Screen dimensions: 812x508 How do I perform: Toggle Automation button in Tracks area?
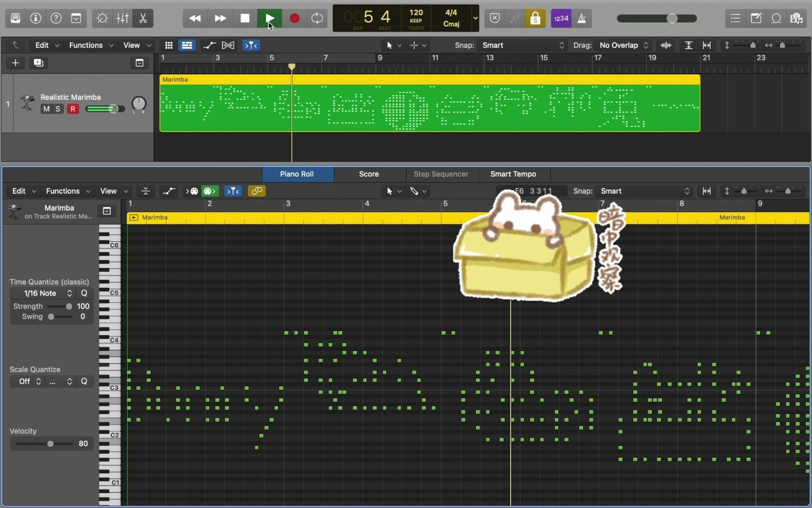click(209, 45)
